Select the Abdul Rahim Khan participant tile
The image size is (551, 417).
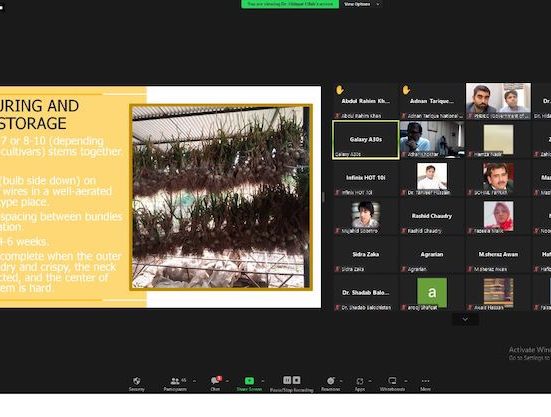point(365,101)
